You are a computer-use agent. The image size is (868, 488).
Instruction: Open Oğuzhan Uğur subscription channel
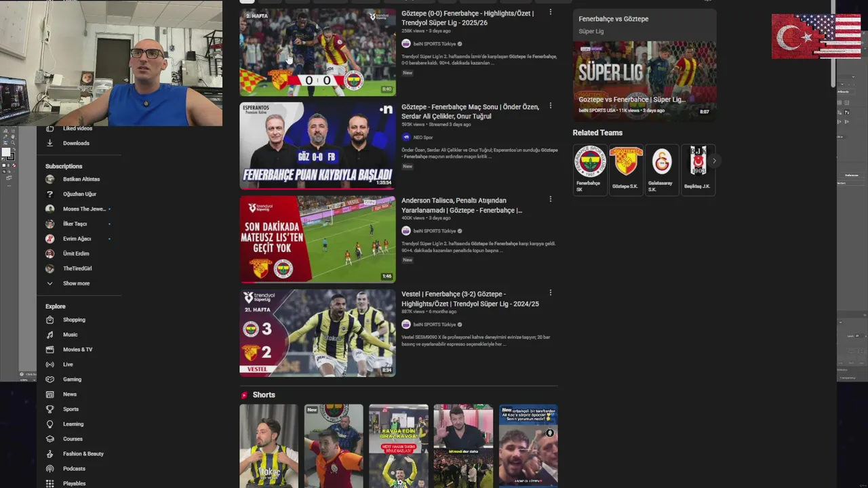click(x=79, y=195)
